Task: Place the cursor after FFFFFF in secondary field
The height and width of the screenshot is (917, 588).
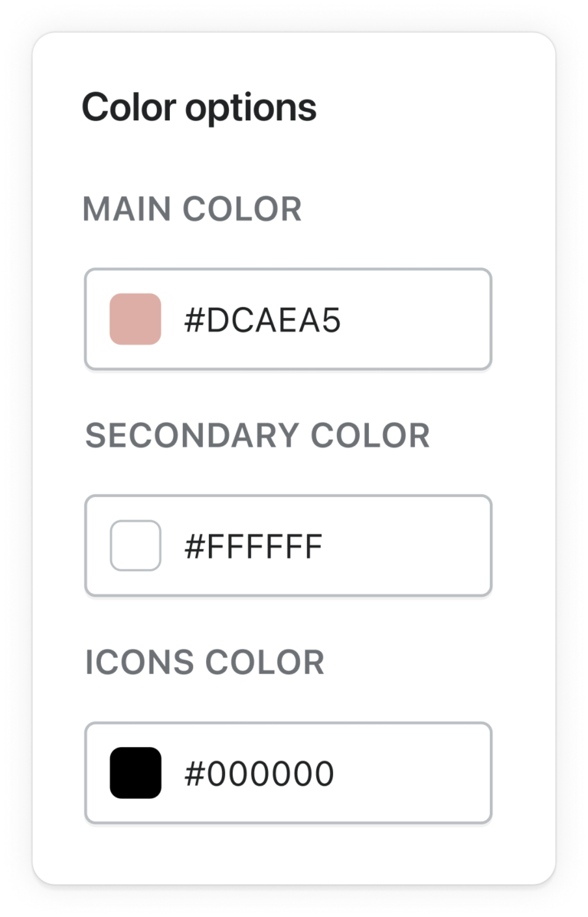Action: (x=325, y=547)
